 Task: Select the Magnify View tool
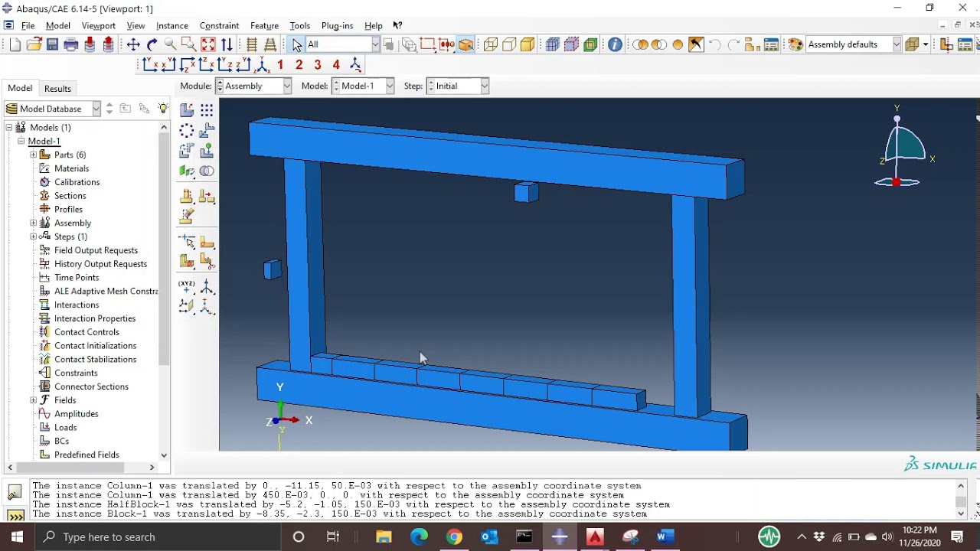pos(170,45)
